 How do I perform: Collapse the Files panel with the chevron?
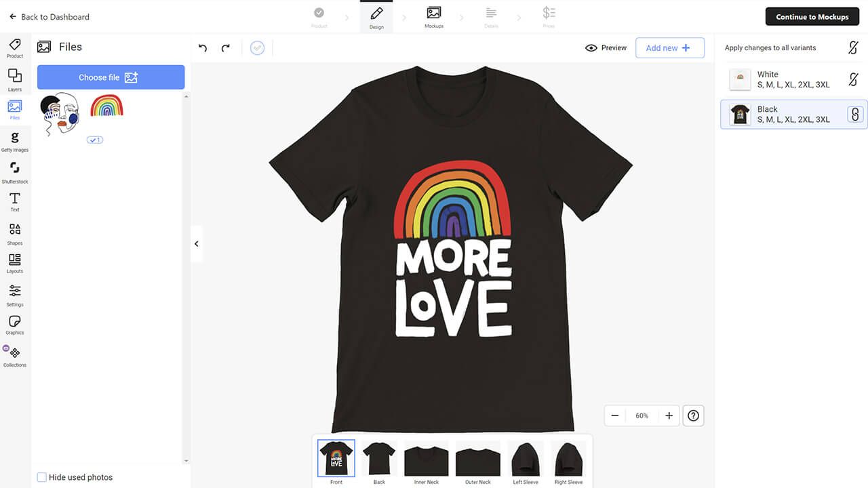point(196,243)
